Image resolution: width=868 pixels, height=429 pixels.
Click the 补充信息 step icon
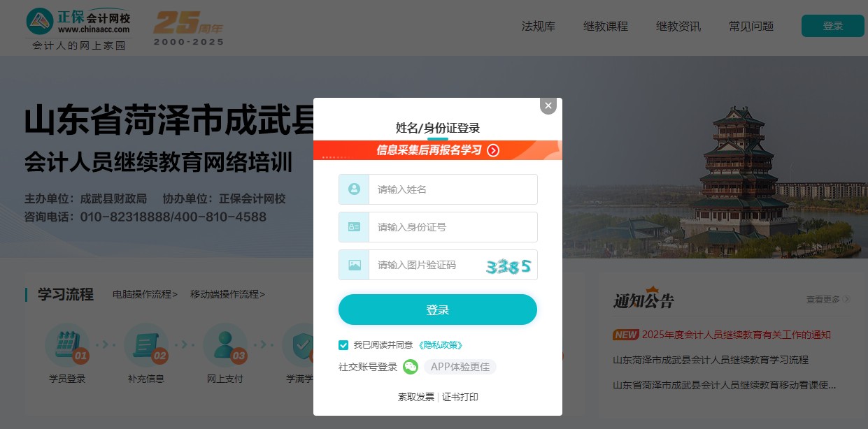[x=146, y=345]
